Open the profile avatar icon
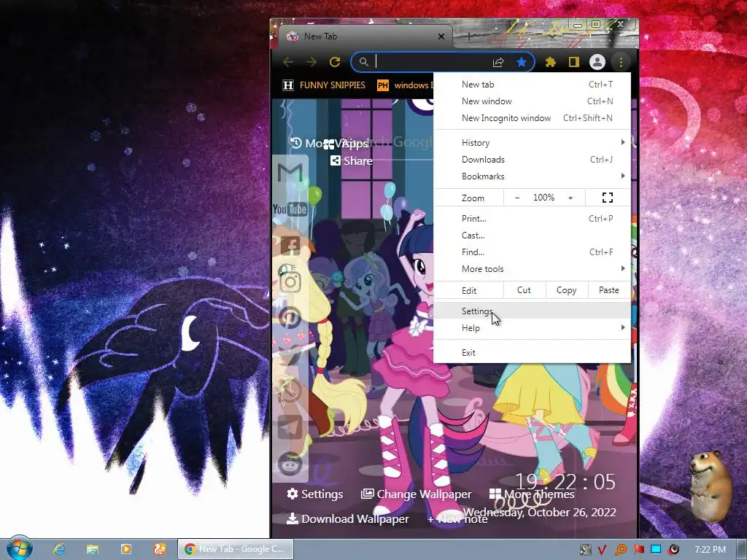This screenshot has height=560, width=747. tap(597, 62)
